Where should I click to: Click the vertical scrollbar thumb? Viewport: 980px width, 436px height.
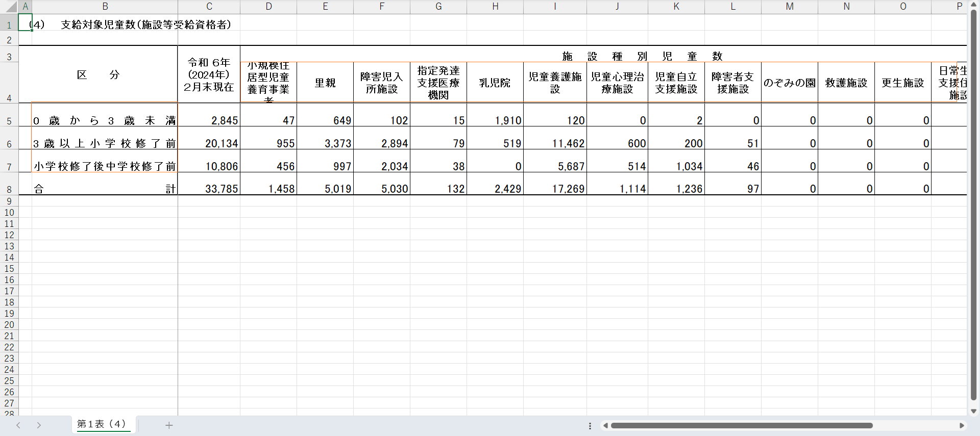973,204
